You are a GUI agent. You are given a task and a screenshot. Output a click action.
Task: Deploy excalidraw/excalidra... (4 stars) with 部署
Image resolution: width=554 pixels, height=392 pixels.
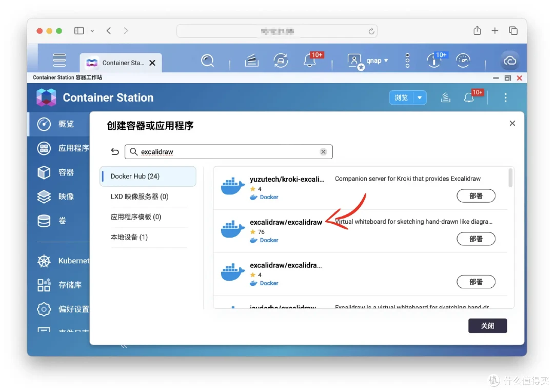(476, 282)
